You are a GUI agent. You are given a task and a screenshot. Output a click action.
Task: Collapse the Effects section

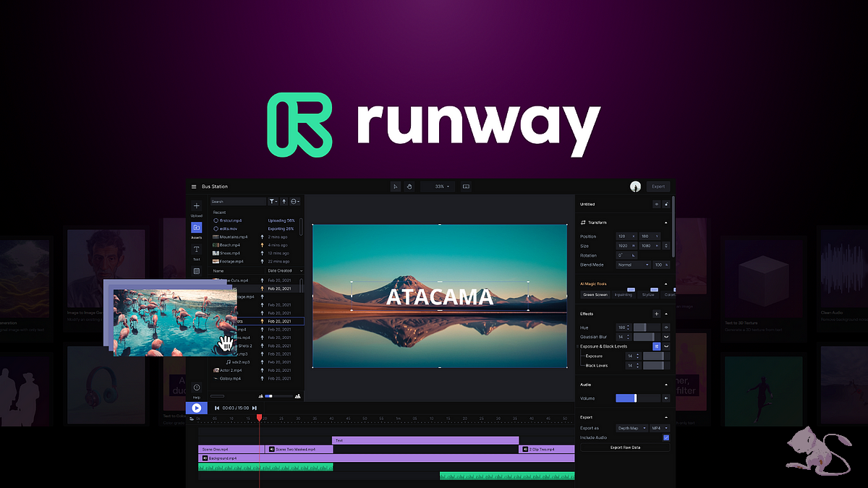(666, 314)
